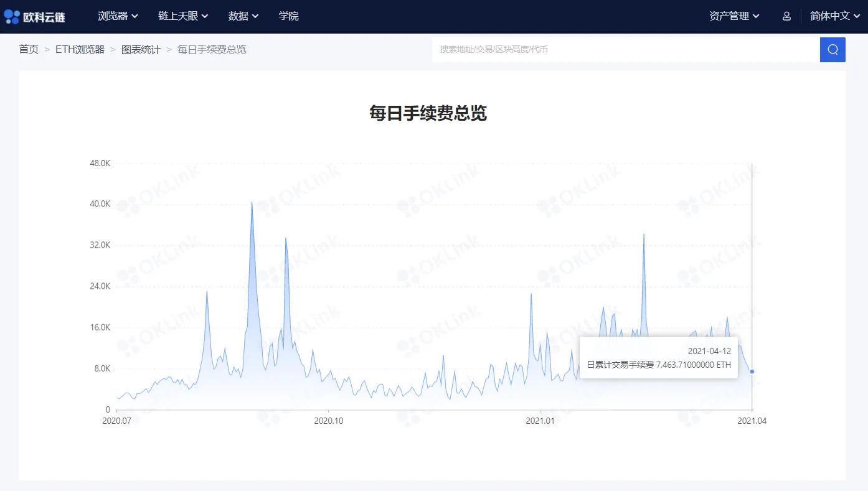The height and width of the screenshot is (491, 868).
Task: Open the 数据 dropdown menu
Action: [x=243, y=16]
